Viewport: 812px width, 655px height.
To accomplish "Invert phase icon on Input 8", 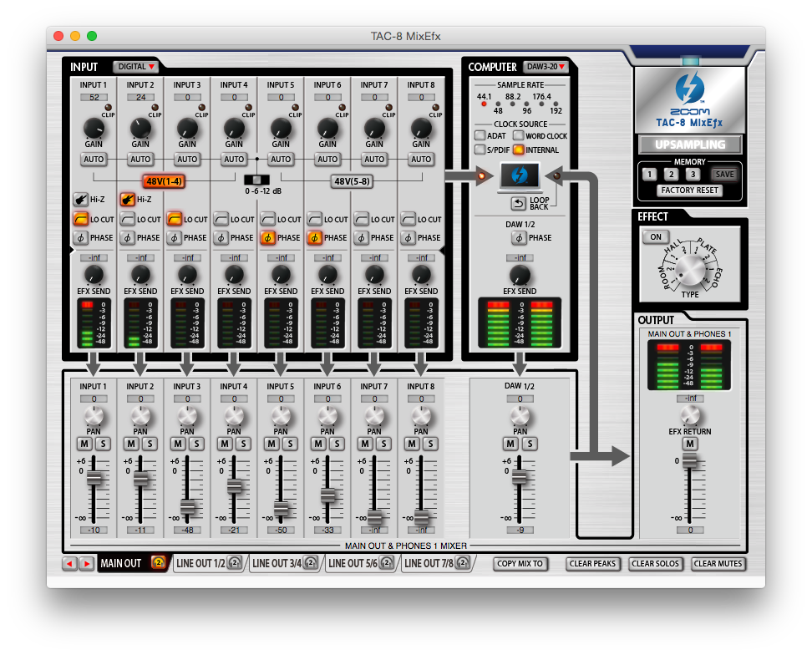I will pos(408,237).
